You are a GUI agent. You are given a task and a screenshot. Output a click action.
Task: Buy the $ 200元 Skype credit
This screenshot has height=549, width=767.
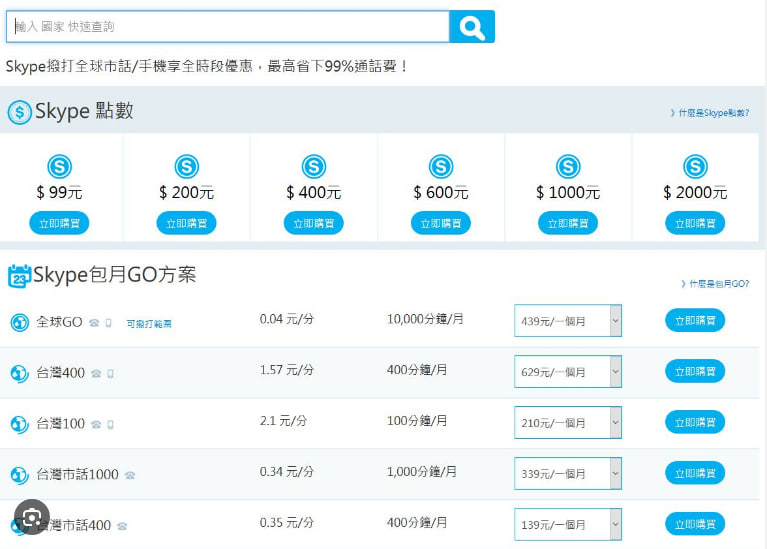coord(186,223)
